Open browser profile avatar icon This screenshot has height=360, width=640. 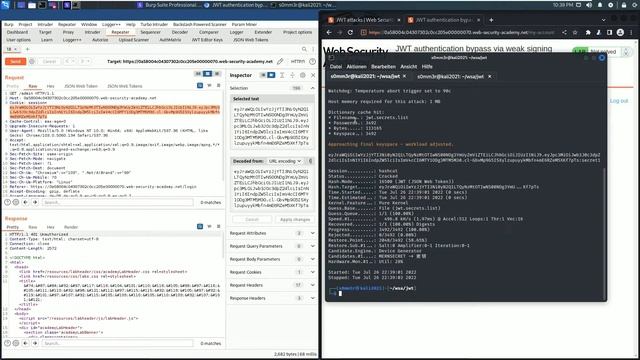(x=620, y=32)
